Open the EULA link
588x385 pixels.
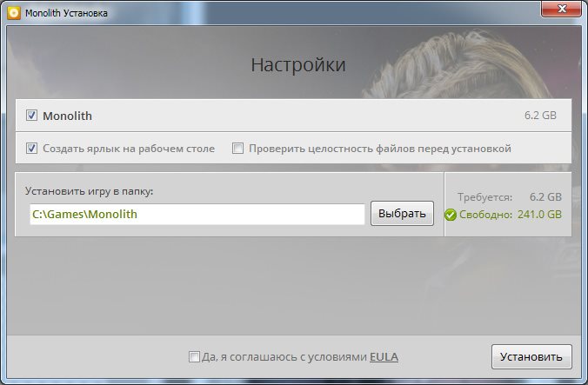[x=384, y=356]
